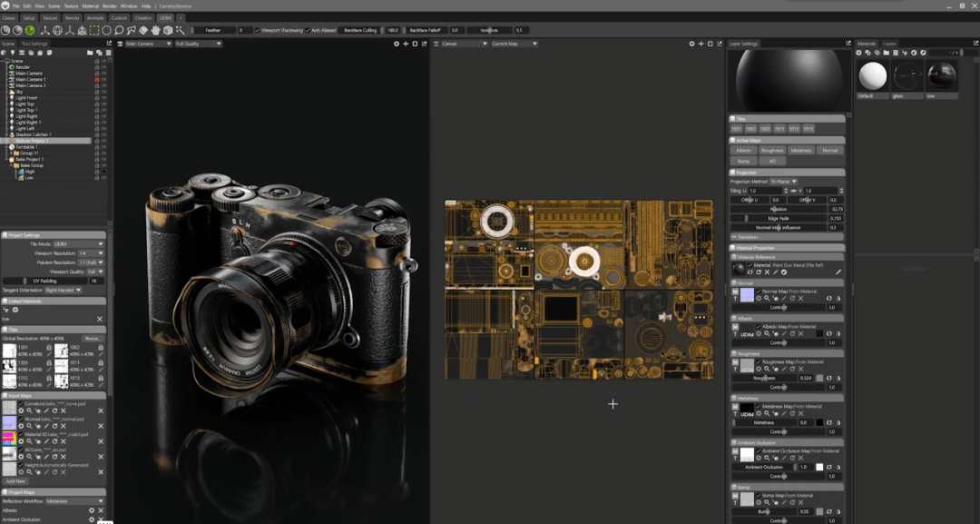The image size is (980, 524).
Task: Open the Render menu
Action: tap(110, 5)
